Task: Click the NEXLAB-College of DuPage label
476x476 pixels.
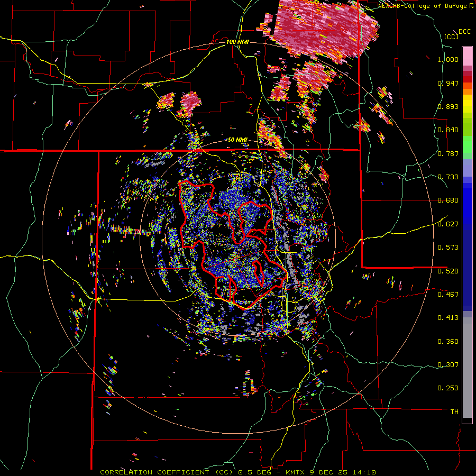Action: 423,6
